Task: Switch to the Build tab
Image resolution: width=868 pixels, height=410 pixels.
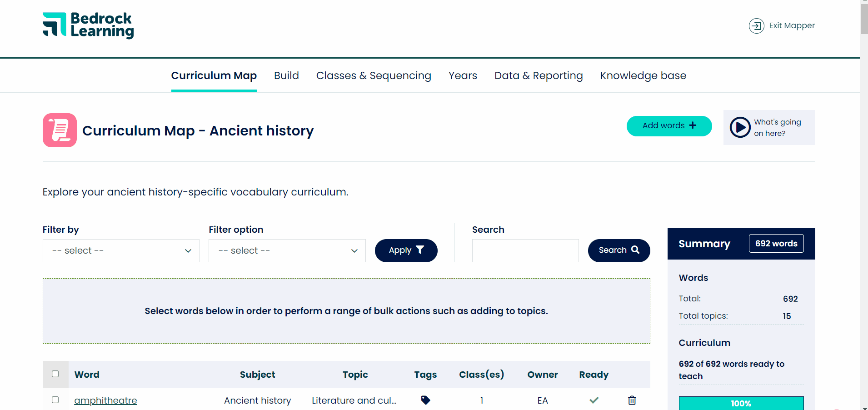Action: 286,75
